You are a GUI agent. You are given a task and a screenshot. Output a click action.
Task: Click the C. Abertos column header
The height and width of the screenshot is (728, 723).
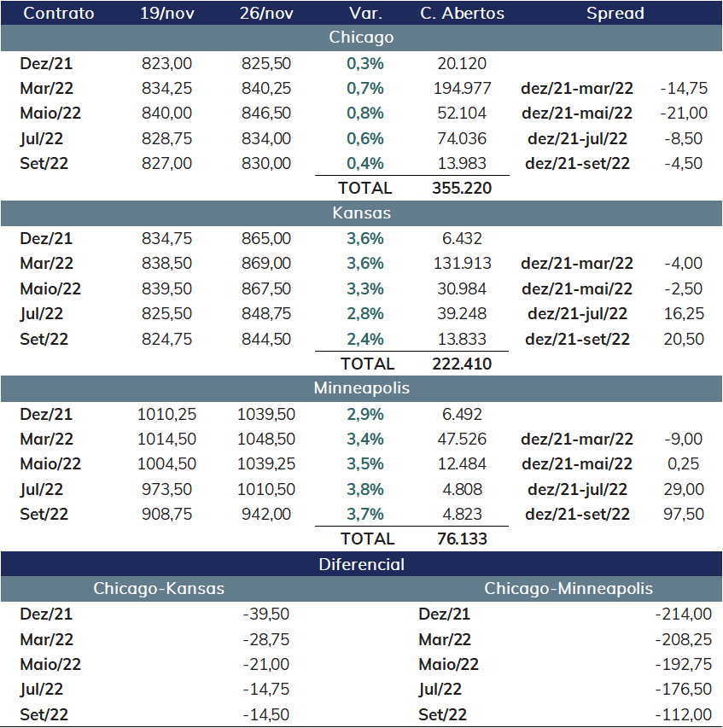(462, 13)
